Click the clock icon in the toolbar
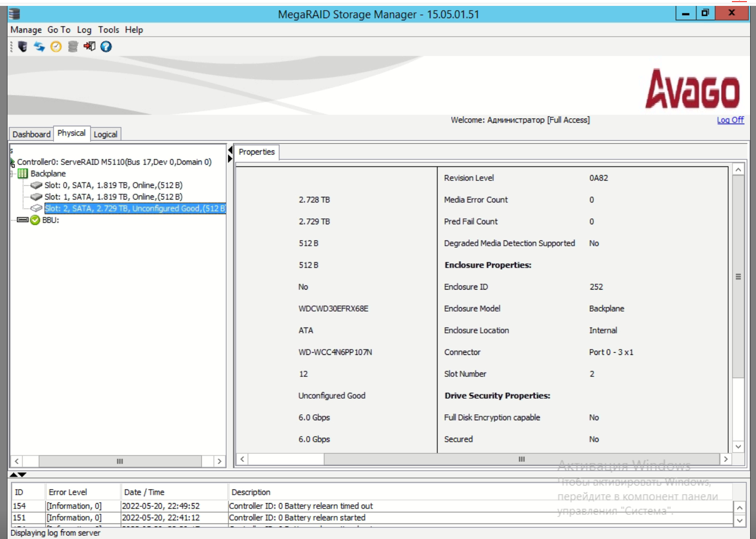 click(x=56, y=47)
